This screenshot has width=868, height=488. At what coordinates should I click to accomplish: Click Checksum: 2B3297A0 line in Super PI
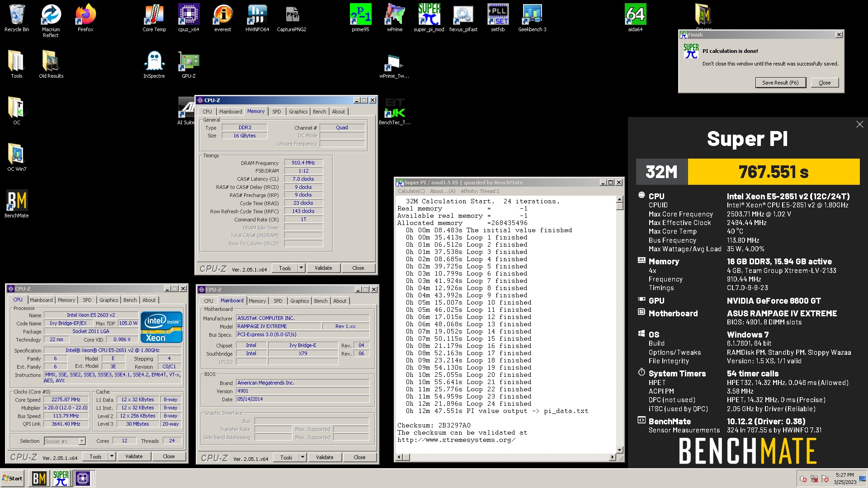(434, 425)
